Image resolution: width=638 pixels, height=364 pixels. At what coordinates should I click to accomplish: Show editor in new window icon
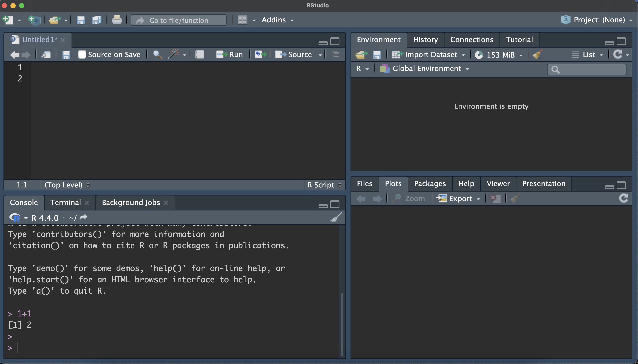click(46, 55)
